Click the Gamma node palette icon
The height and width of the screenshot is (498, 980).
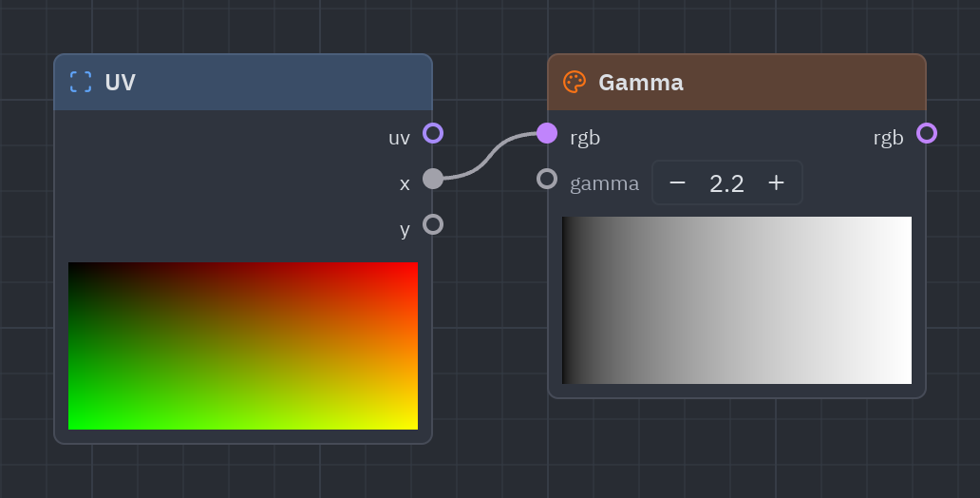point(575,82)
